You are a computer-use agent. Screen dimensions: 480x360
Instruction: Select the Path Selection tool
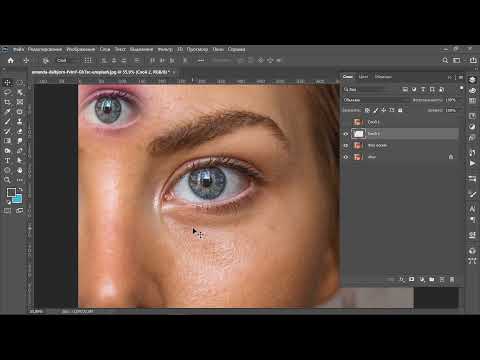(20, 160)
